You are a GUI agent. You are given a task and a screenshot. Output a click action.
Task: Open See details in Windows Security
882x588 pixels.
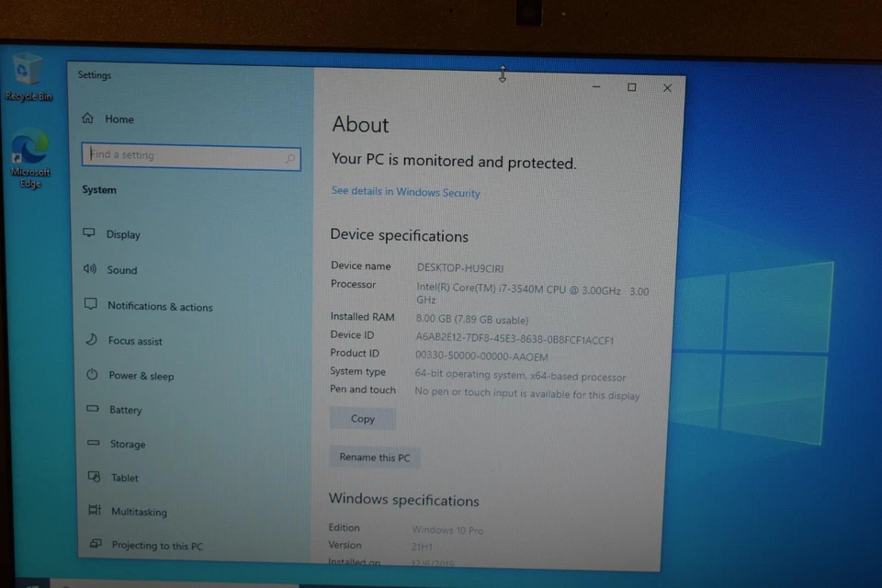pos(405,192)
